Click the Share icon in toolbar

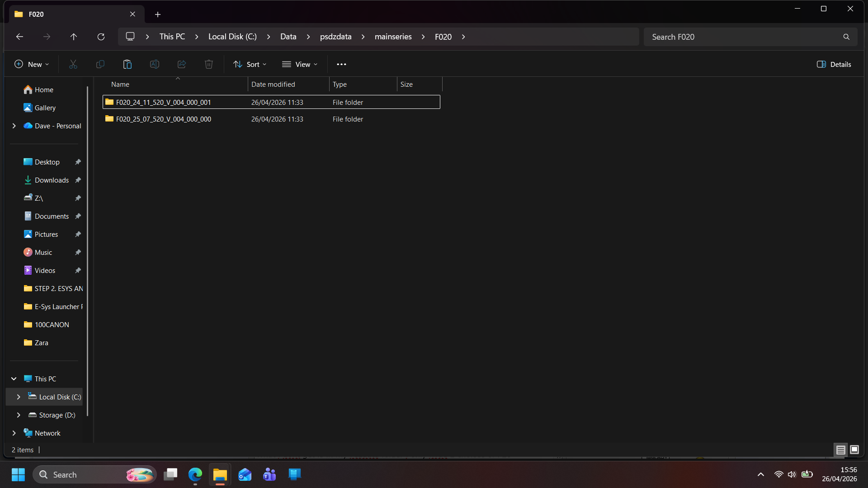(181, 64)
